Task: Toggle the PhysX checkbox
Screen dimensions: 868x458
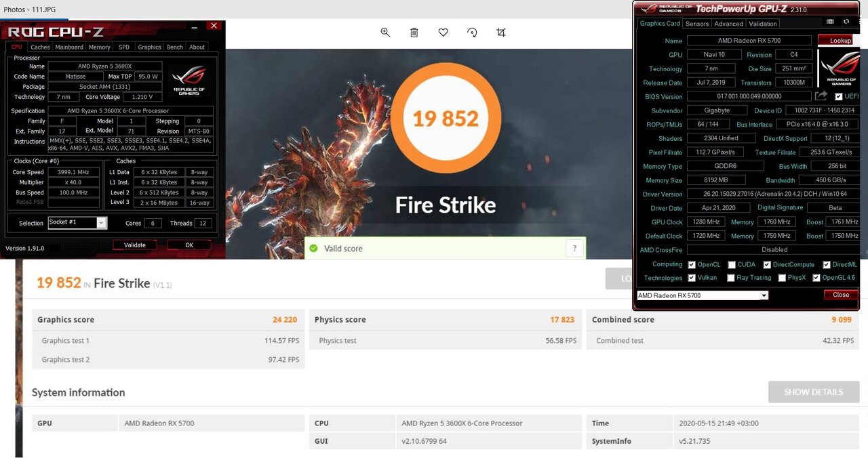Action: click(x=782, y=278)
